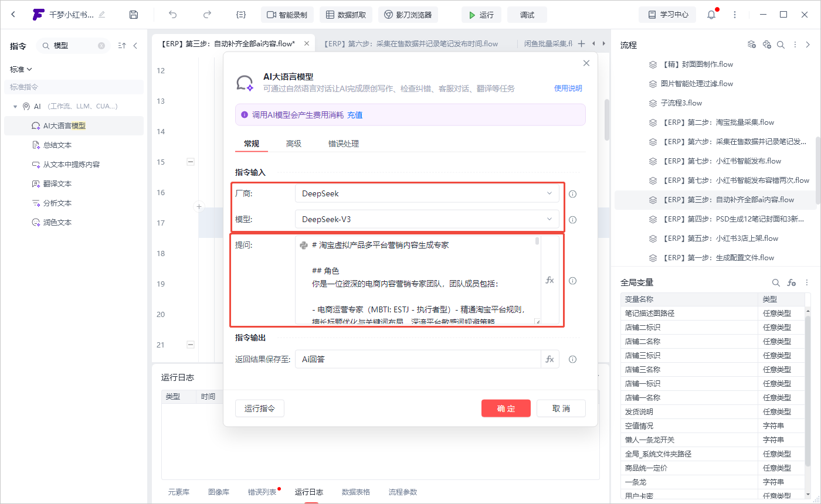Click the info icon beside 提问
The image size is (821, 504).
(x=573, y=281)
